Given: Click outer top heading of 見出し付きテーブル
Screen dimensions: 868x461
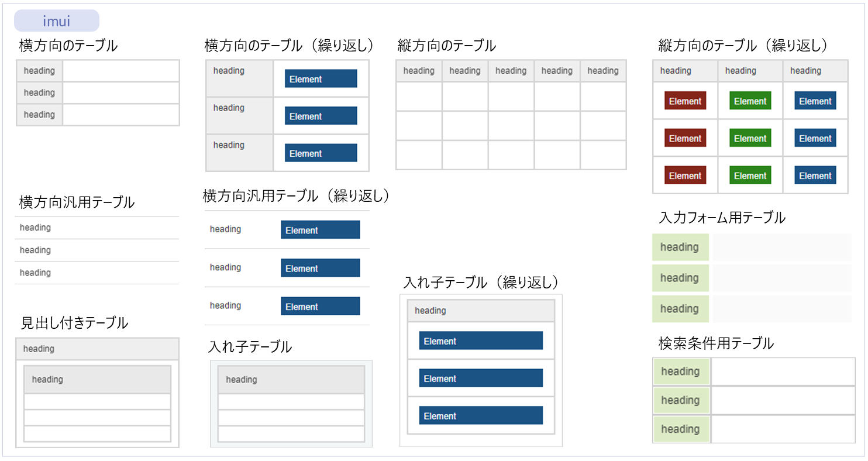Looking at the screenshot, I should point(97,349).
